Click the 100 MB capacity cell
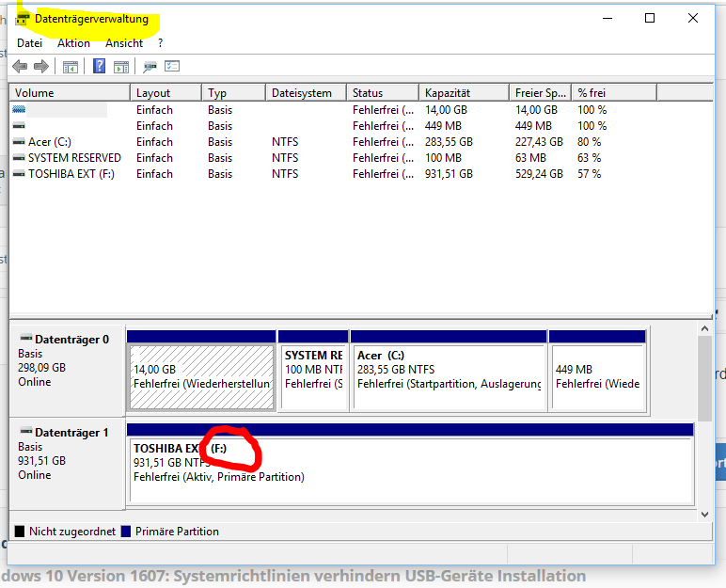 coord(443,158)
